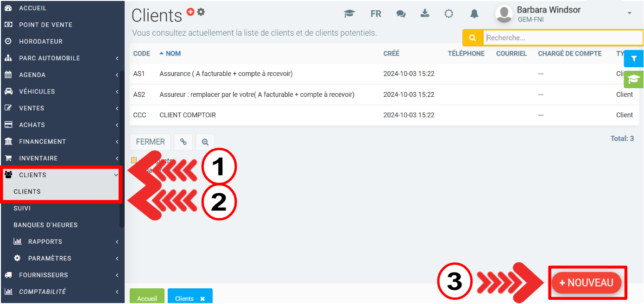Open Point de Vente in sidebar
This screenshot has height=304, width=644.
(45, 25)
